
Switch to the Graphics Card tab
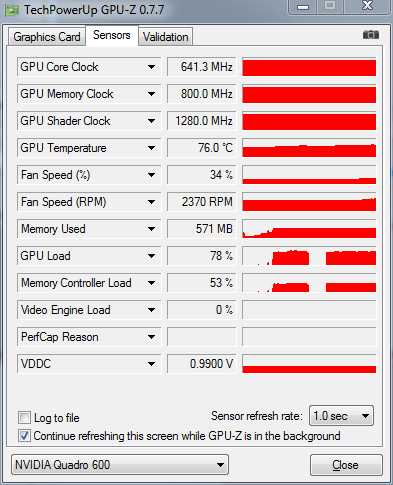pyautogui.click(x=47, y=37)
